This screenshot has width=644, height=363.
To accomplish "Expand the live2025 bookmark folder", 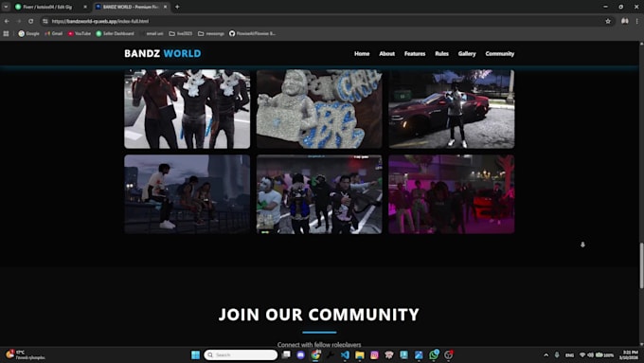I will click(x=181, y=34).
